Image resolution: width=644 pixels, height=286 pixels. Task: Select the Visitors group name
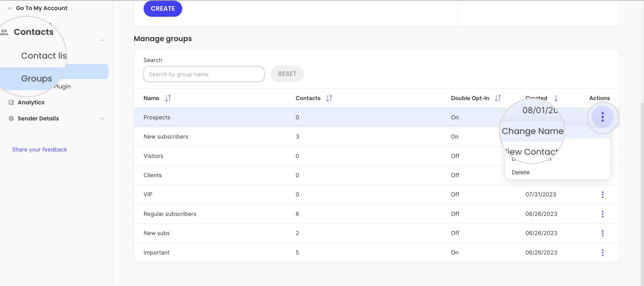tap(153, 156)
